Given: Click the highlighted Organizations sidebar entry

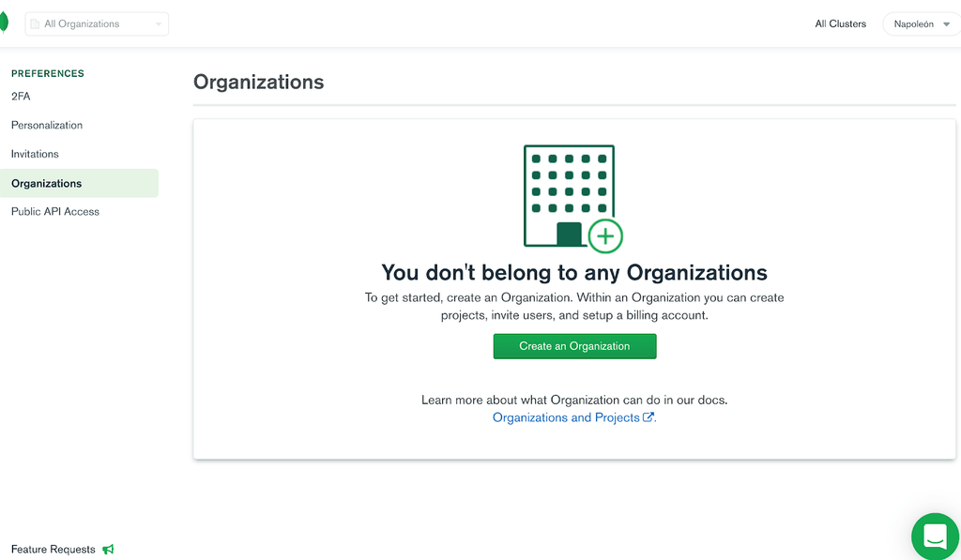Looking at the screenshot, I should coord(47,182).
